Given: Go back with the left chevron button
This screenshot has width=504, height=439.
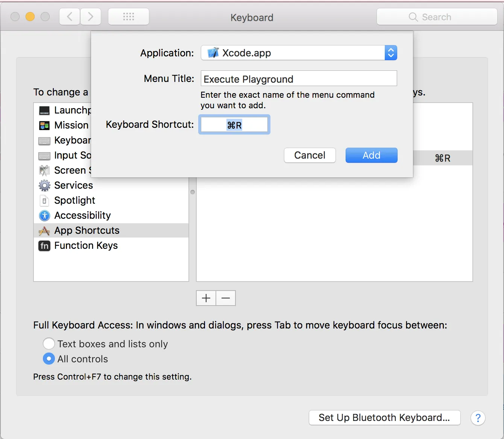Looking at the screenshot, I should 70,17.
